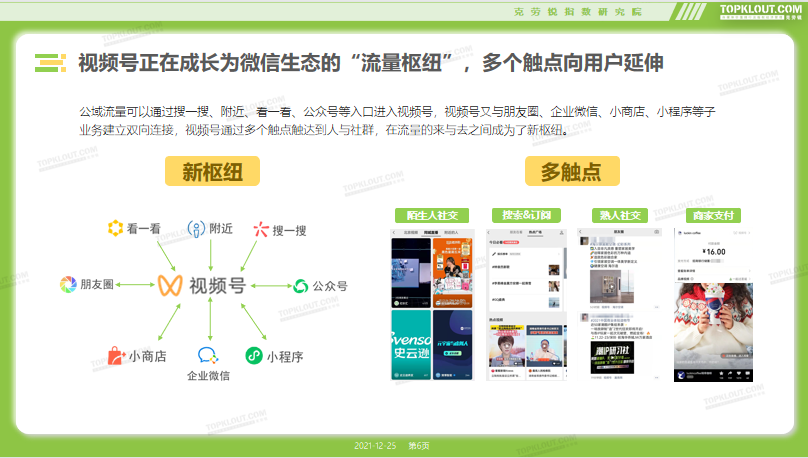The width and height of the screenshot is (808, 458).
Task: Click the TOPKLOUT.COM logo in header
Action: tap(761, 11)
